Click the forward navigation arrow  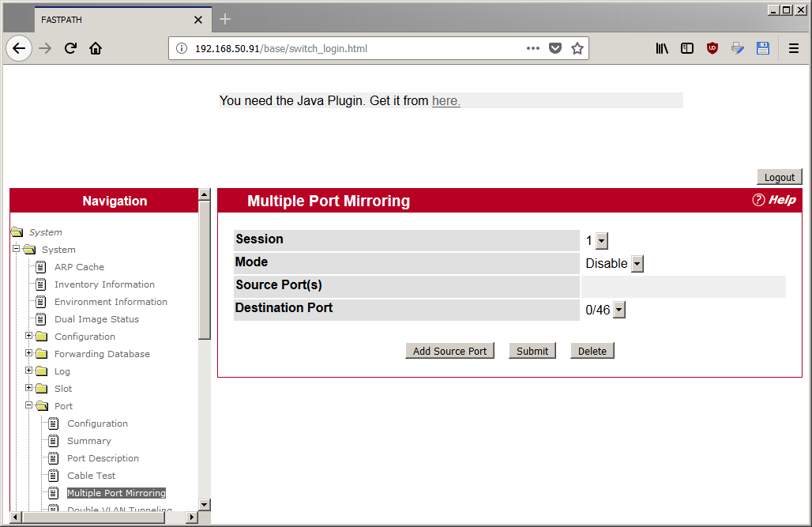(46, 49)
